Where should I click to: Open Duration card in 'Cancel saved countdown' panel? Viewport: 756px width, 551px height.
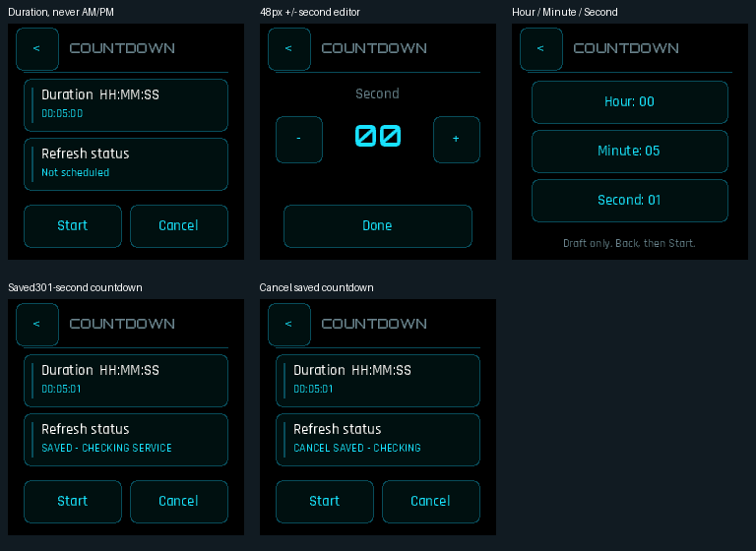coord(378,381)
